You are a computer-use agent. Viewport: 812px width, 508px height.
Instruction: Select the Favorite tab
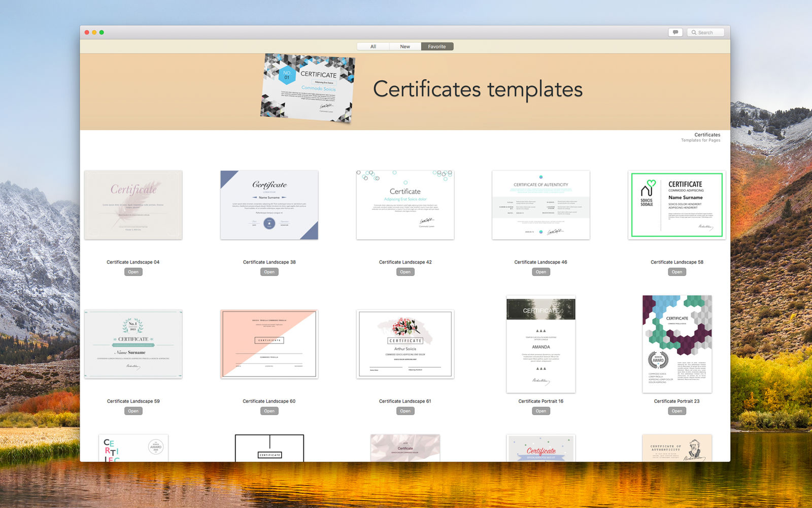(437, 46)
